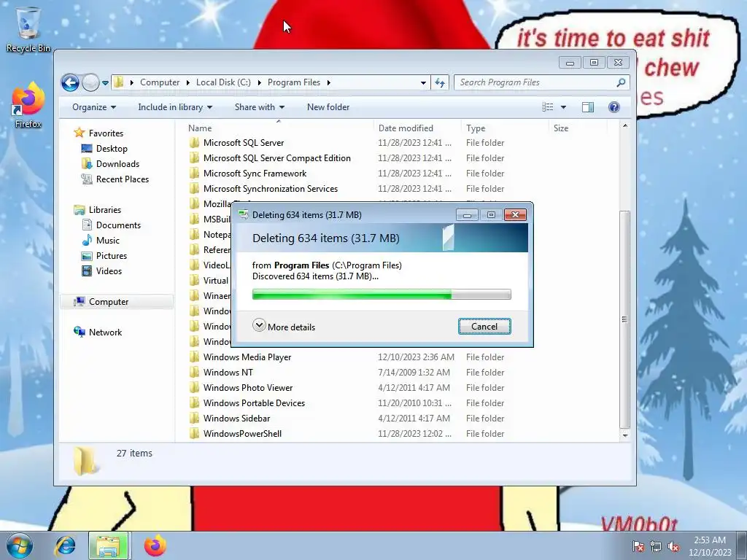Screen dimensions: 747x560
Task: Select Microsoft Sync Framework folder
Action: pos(255,174)
